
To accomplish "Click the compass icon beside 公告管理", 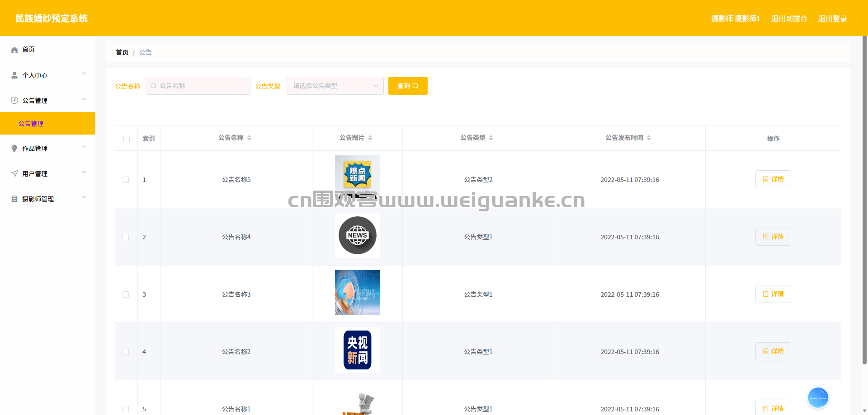I will pos(14,101).
